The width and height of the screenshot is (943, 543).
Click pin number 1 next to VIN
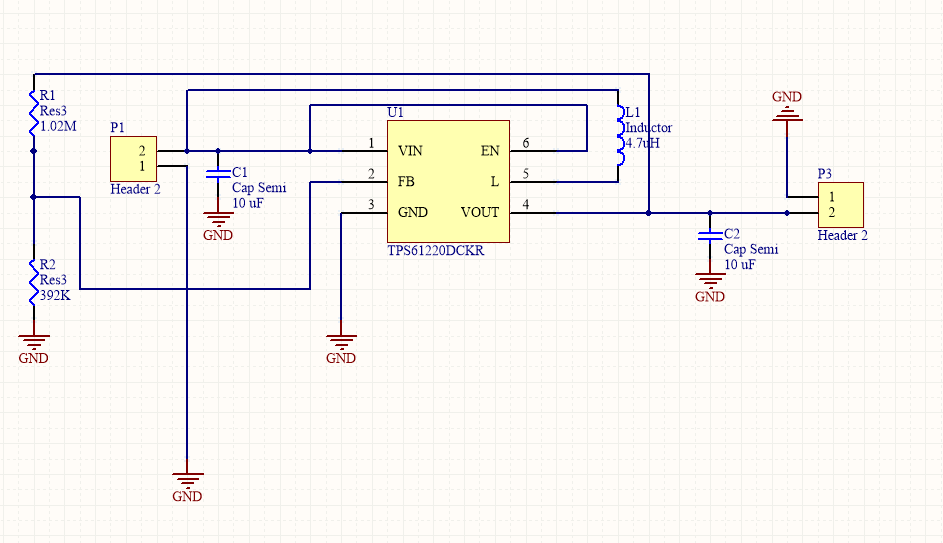click(371, 143)
